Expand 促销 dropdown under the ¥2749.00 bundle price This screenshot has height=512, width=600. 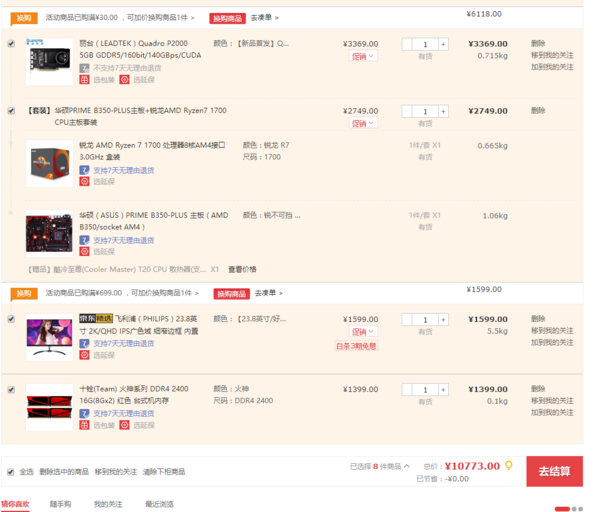[x=363, y=123]
